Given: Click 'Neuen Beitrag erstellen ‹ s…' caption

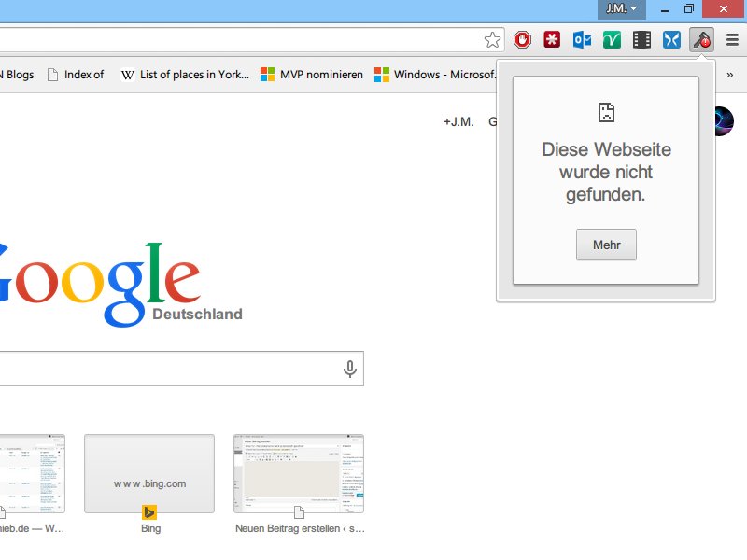Looking at the screenshot, I should point(300,528).
